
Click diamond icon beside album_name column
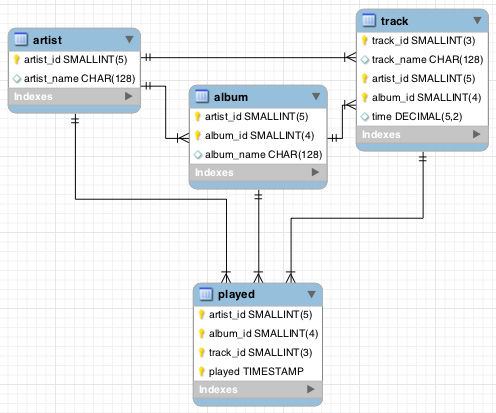(x=198, y=155)
